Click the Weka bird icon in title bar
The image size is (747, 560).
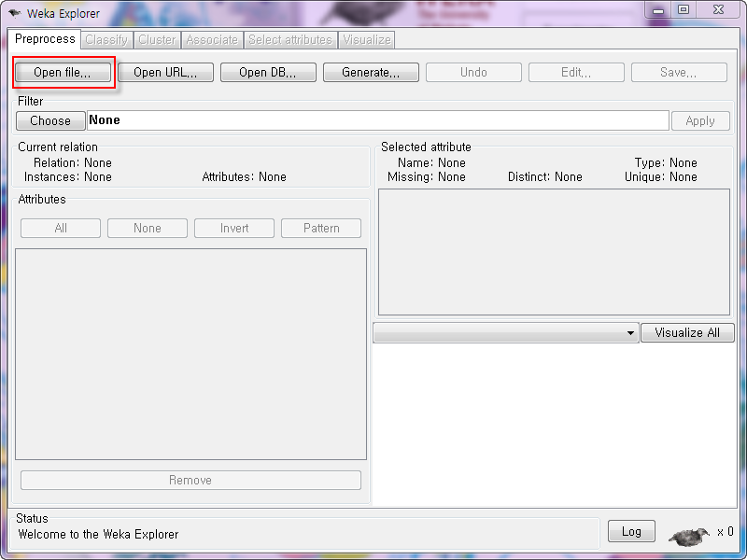pos(15,13)
